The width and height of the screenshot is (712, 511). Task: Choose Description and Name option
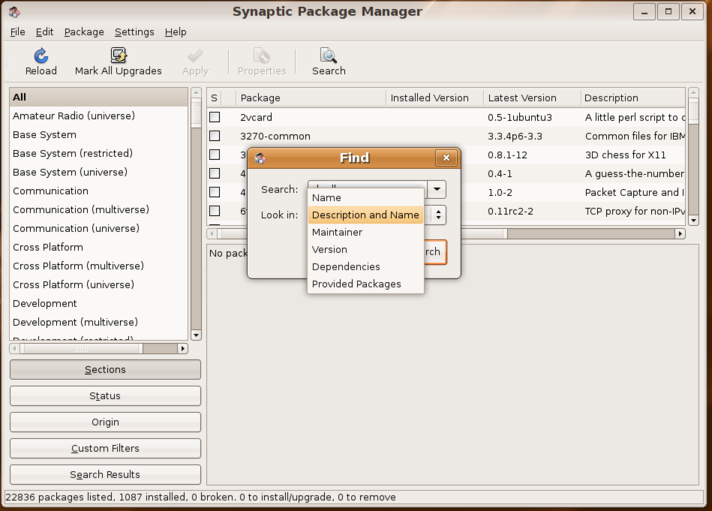click(x=366, y=215)
